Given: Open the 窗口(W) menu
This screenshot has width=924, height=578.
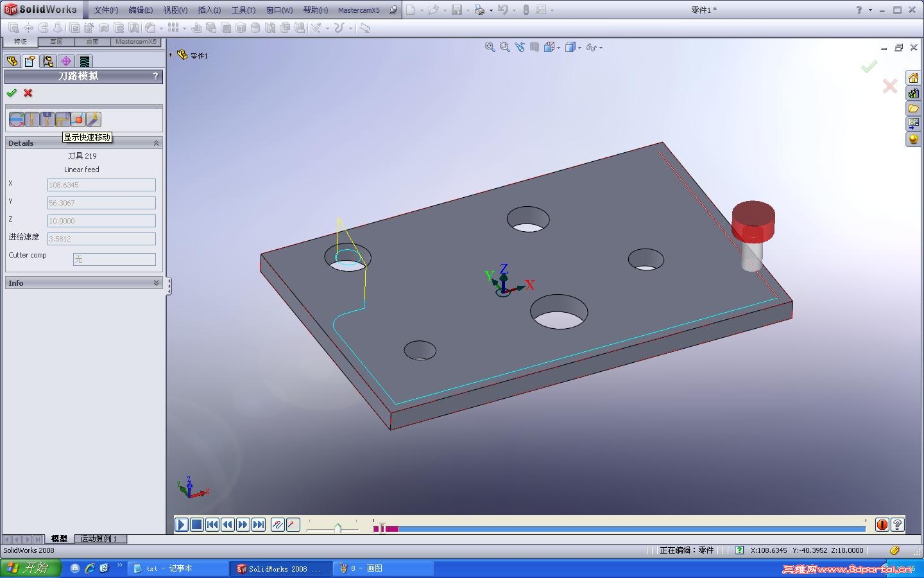Looking at the screenshot, I should 279,10.
